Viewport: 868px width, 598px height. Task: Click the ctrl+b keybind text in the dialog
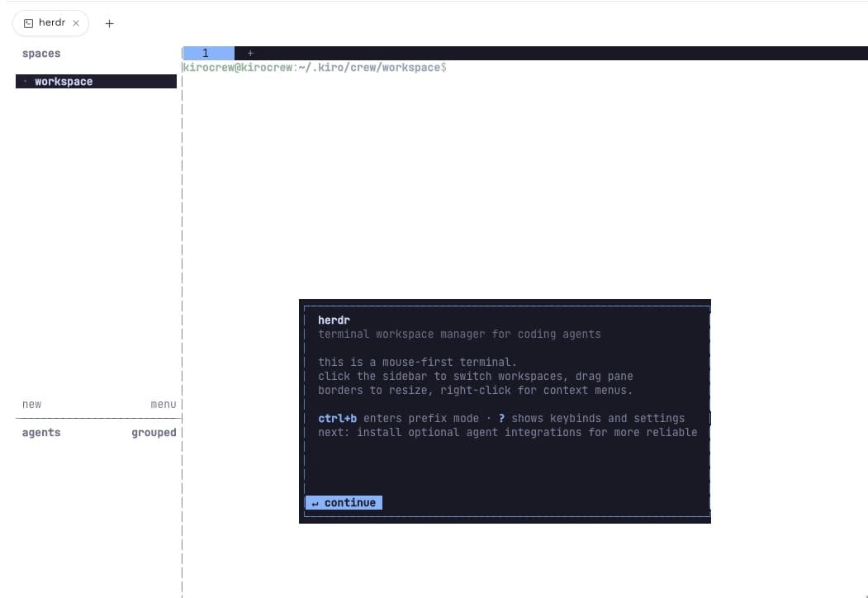(338, 418)
